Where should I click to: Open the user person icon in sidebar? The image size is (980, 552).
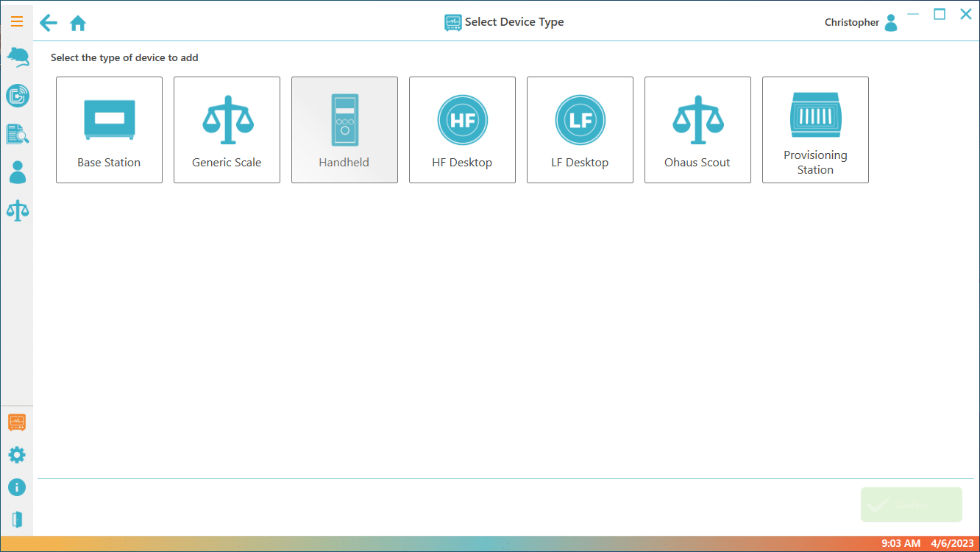click(x=17, y=172)
